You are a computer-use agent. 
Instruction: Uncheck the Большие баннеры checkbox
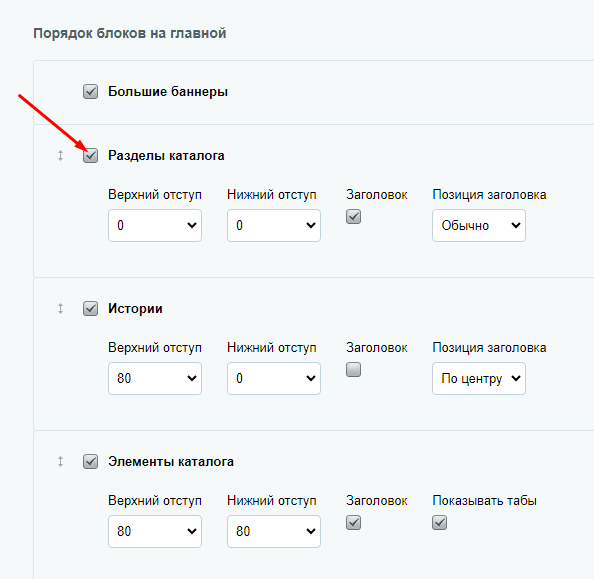point(91,92)
